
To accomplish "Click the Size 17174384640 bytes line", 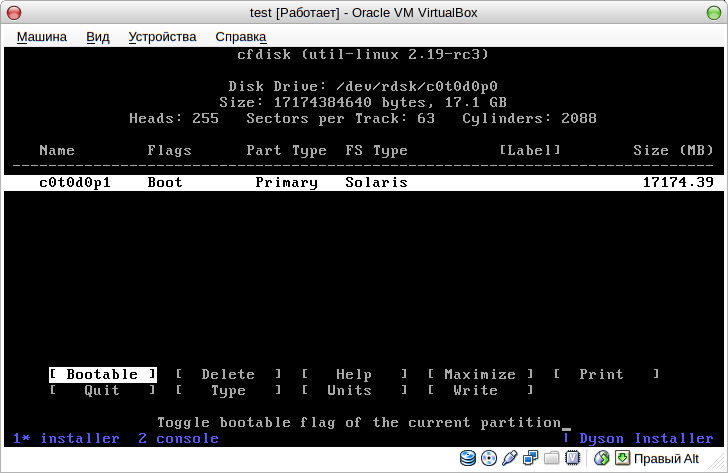I will tap(363, 102).
